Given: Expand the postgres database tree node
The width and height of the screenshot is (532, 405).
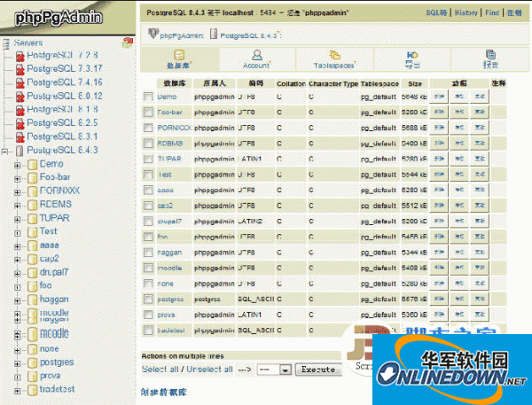Looking at the screenshot, I should click(x=18, y=363).
